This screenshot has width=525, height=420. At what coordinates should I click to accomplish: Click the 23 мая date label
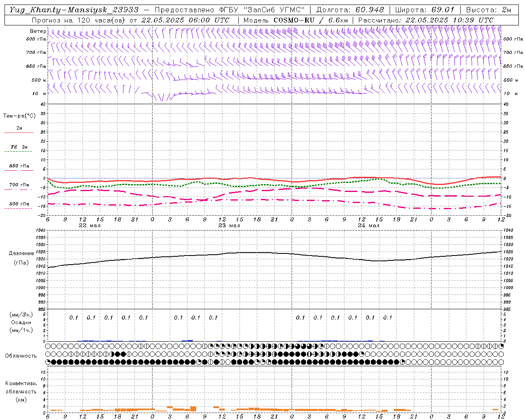(x=229, y=226)
